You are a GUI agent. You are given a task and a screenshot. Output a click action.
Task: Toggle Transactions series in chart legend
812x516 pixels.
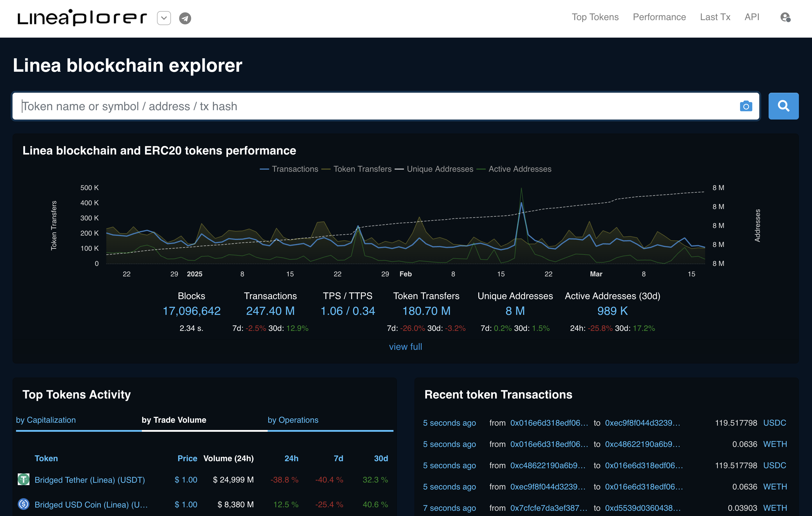click(x=295, y=169)
